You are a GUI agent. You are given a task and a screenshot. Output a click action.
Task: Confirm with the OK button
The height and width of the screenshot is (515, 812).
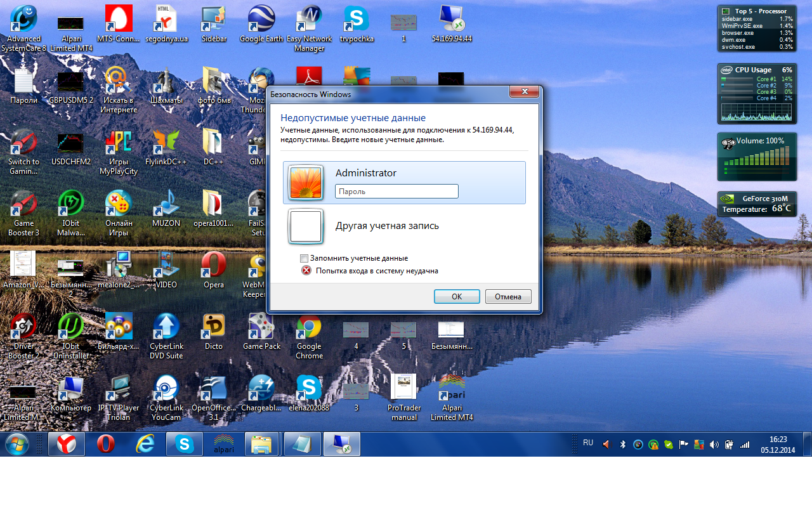[457, 296]
